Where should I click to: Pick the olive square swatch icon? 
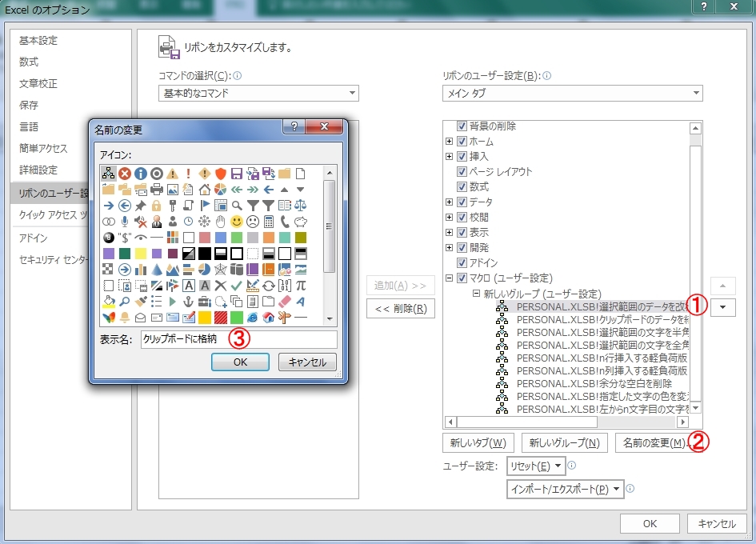pos(300,238)
